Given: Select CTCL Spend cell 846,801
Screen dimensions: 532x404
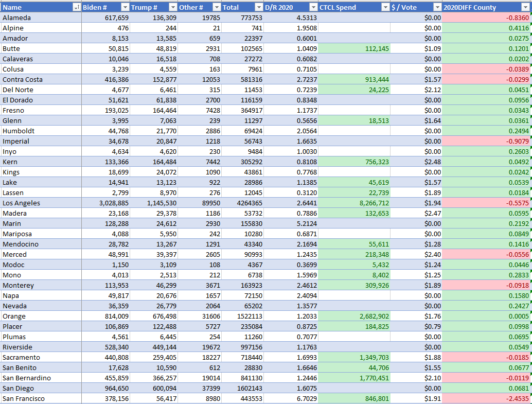Looking at the screenshot, I should 354,398.
